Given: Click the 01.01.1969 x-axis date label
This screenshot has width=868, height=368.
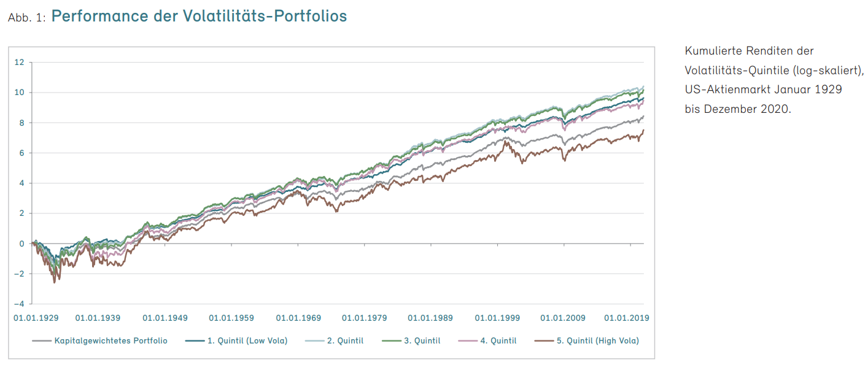Looking at the screenshot, I should click(298, 318).
